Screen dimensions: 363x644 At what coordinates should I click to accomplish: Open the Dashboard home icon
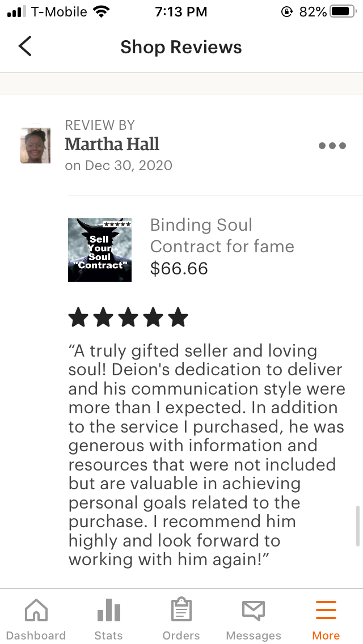pyautogui.click(x=36, y=609)
